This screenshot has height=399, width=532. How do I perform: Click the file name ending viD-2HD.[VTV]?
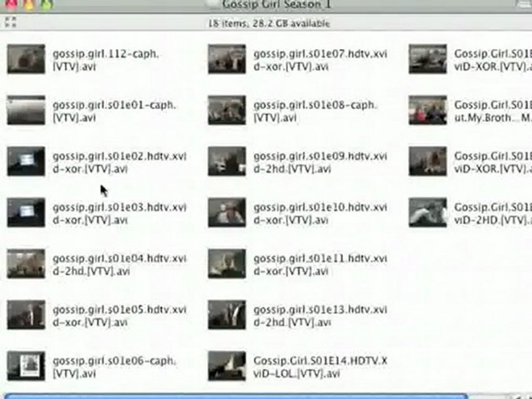pos(493,214)
